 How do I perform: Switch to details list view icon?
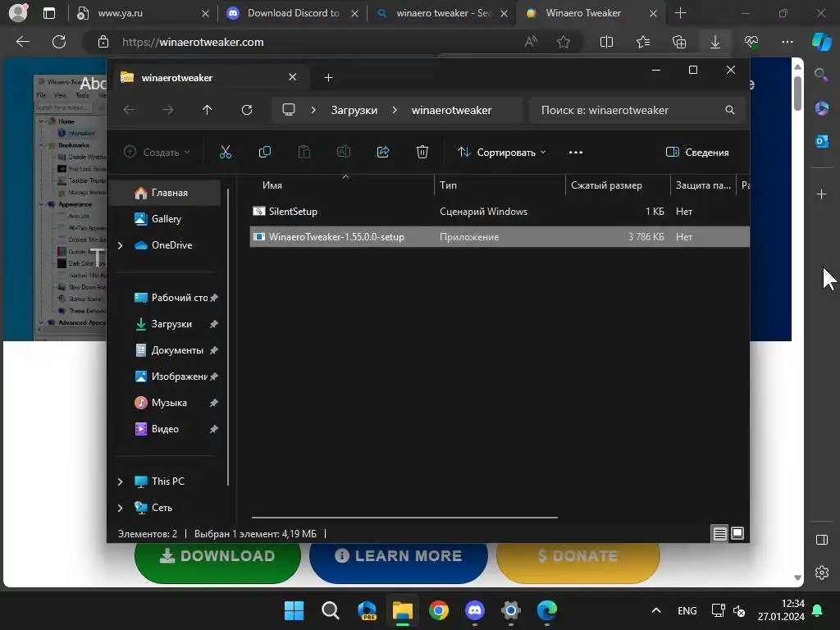tap(719, 533)
